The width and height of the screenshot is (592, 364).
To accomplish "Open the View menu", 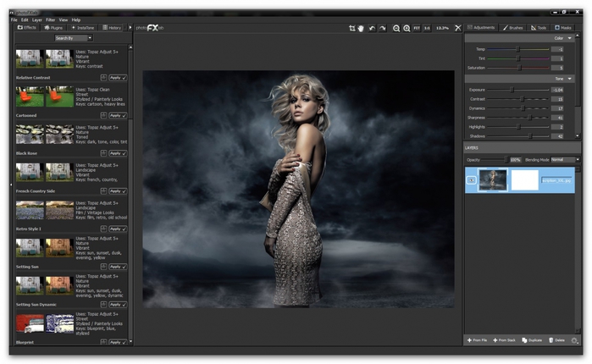I will click(64, 20).
